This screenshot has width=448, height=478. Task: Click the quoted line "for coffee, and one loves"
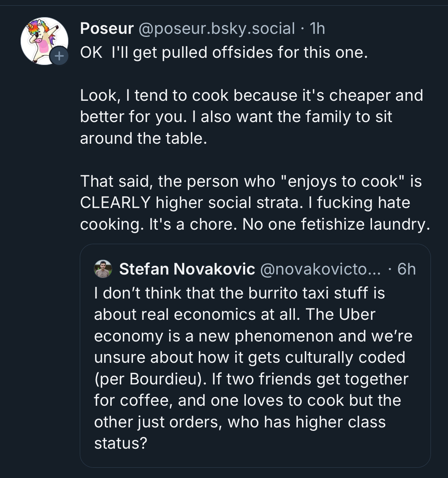pyautogui.click(x=247, y=400)
